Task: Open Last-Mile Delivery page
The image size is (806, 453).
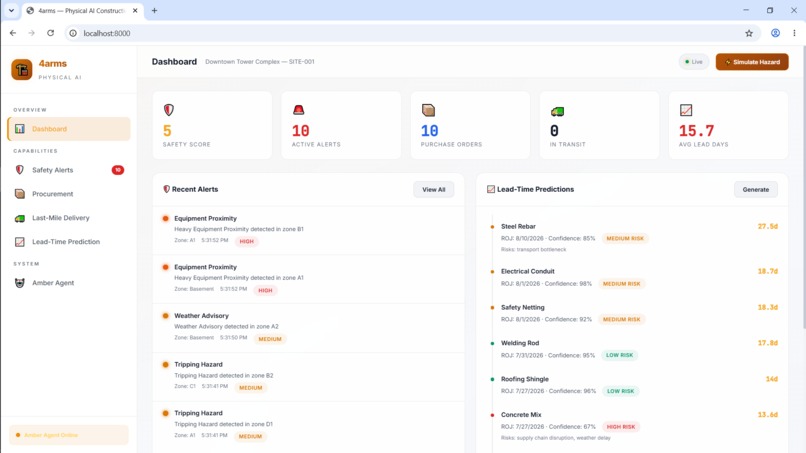Action: [x=69, y=218]
